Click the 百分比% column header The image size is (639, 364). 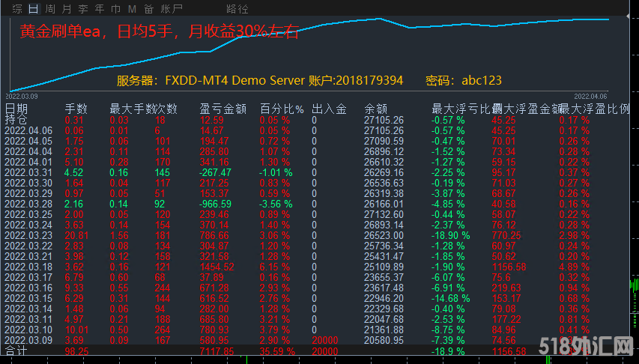282,109
